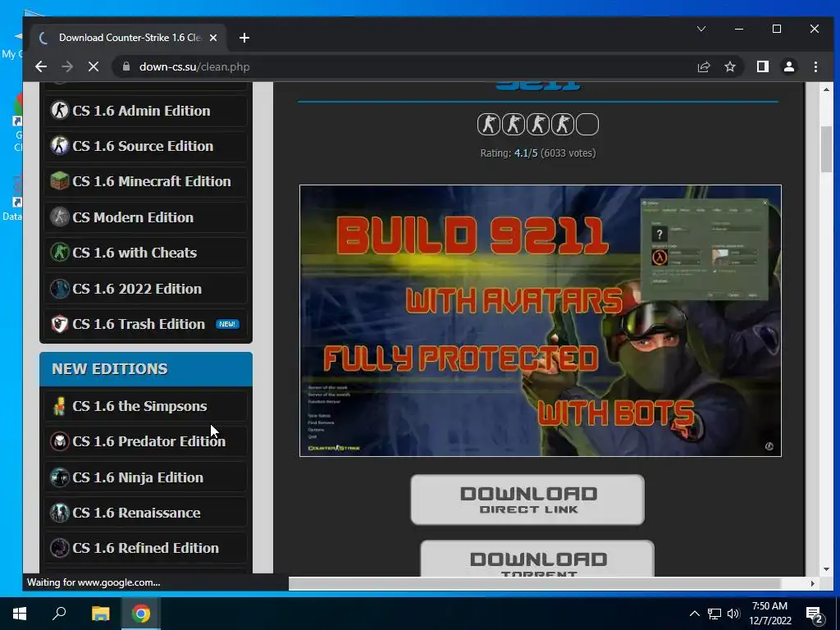Click the Build 9211 preview image
The image size is (840, 630).
click(x=540, y=321)
